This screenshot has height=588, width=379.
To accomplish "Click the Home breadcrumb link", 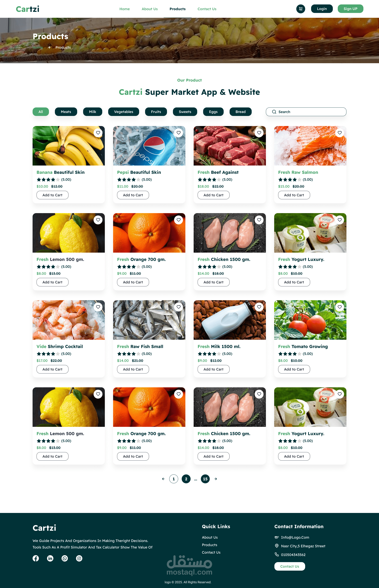I will (x=38, y=47).
